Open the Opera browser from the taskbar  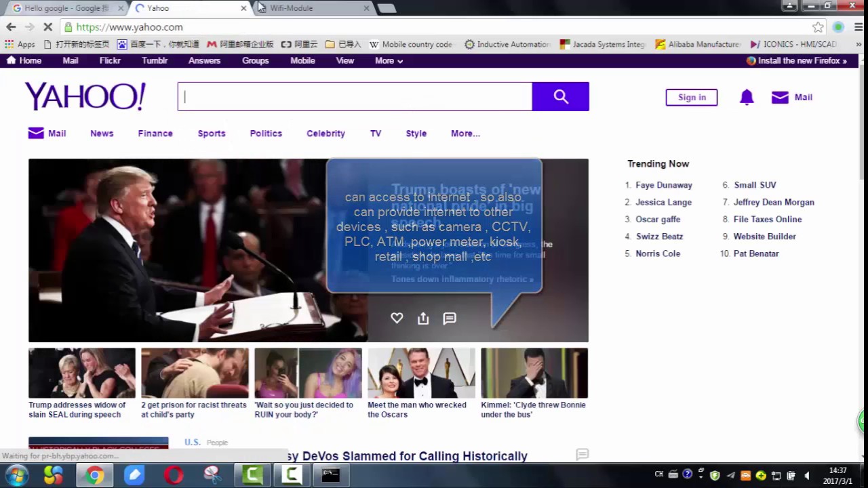point(174,475)
